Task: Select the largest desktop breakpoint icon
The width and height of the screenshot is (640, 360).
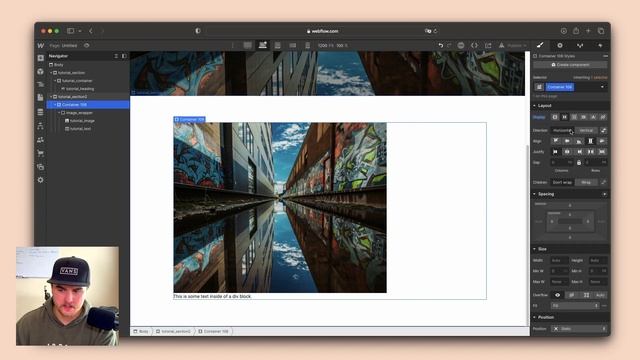Action: point(248,46)
